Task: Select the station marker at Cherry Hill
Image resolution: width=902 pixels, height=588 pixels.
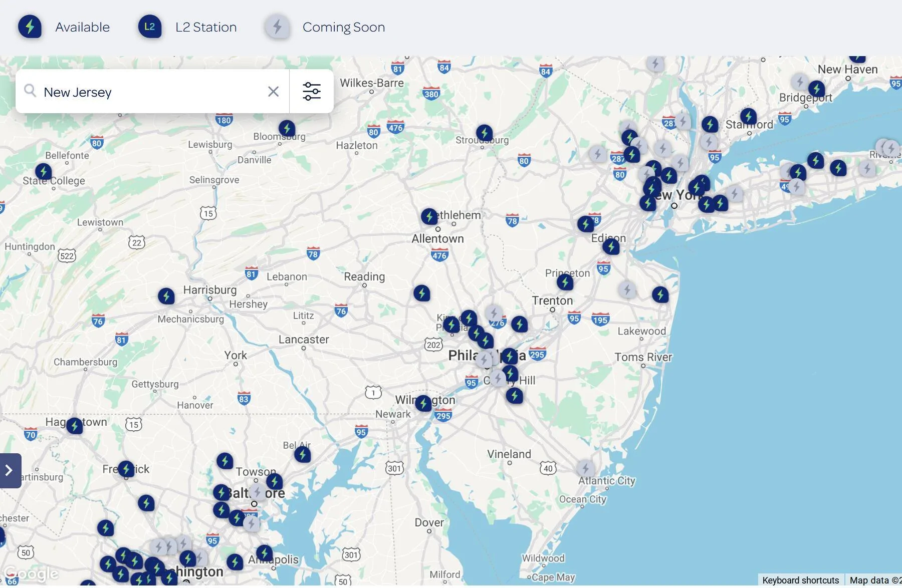Action: click(510, 374)
